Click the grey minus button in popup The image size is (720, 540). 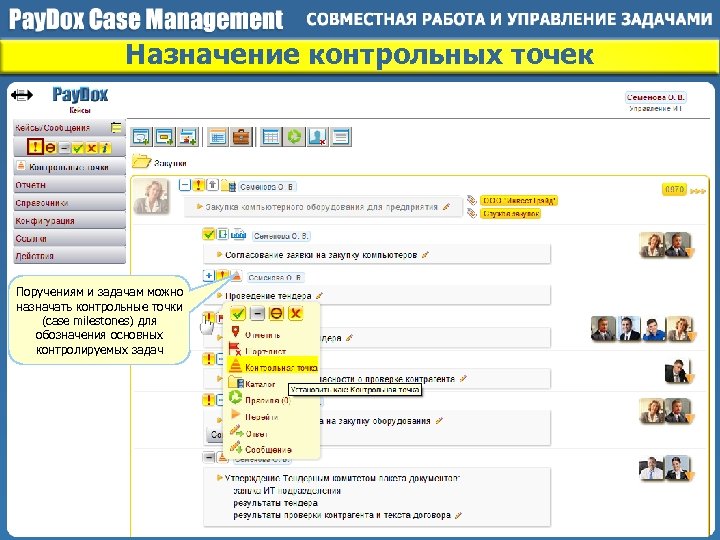[257, 313]
